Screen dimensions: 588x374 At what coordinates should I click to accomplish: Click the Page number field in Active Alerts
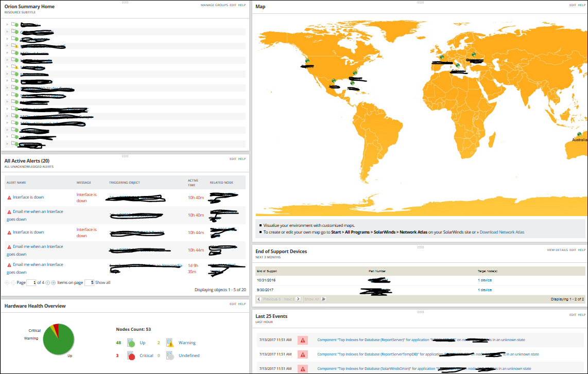click(31, 282)
